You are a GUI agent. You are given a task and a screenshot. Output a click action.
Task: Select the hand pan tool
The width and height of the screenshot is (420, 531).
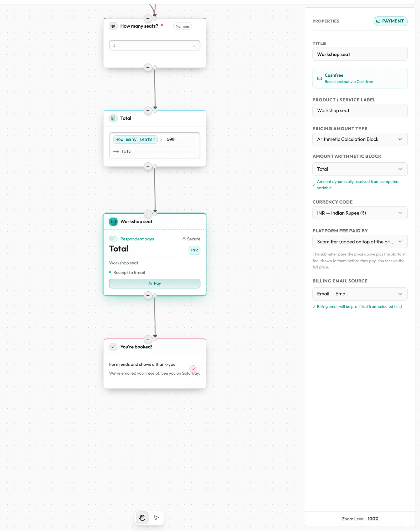tap(142, 518)
